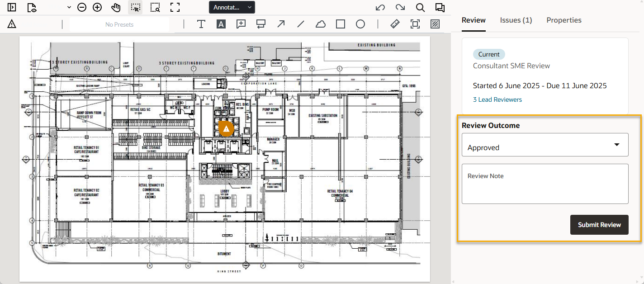Open the Annotate mode dropdown
The height and width of the screenshot is (284, 644).
(232, 7)
